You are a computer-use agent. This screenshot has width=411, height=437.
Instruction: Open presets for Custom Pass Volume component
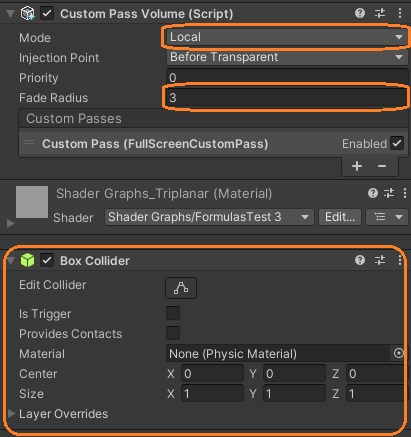(x=380, y=13)
